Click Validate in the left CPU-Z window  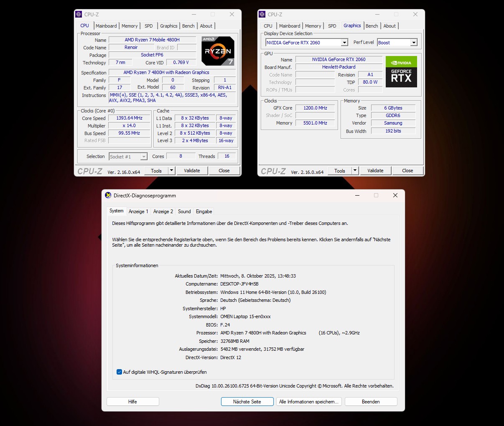192,171
